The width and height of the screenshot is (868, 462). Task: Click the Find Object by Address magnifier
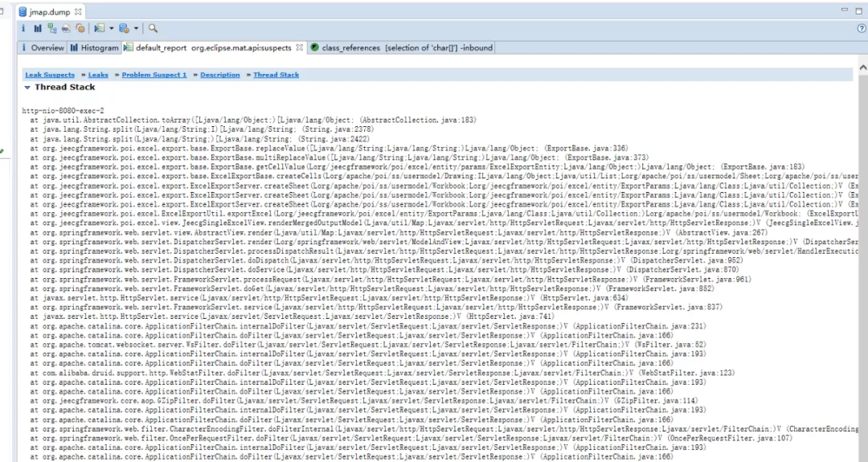[153, 28]
